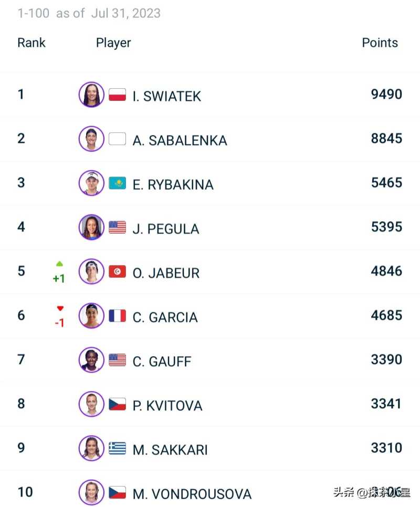Viewport: 420px width, 507px height.
Task: Click the Points column header
Action: click(x=380, y=43)
